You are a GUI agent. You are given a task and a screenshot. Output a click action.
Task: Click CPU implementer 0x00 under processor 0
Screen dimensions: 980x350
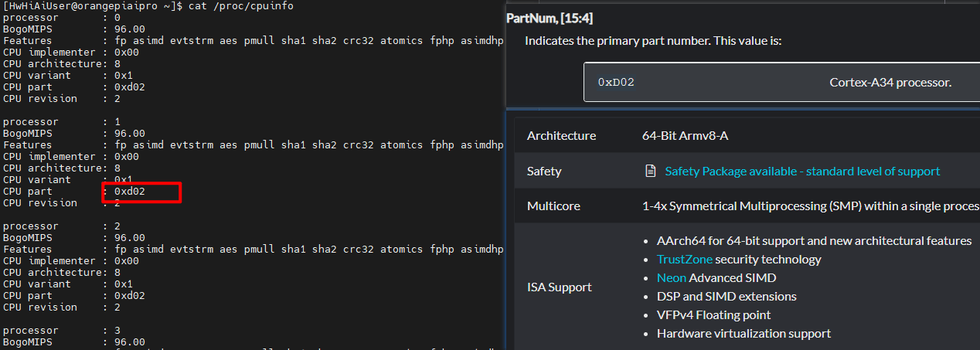71,53
